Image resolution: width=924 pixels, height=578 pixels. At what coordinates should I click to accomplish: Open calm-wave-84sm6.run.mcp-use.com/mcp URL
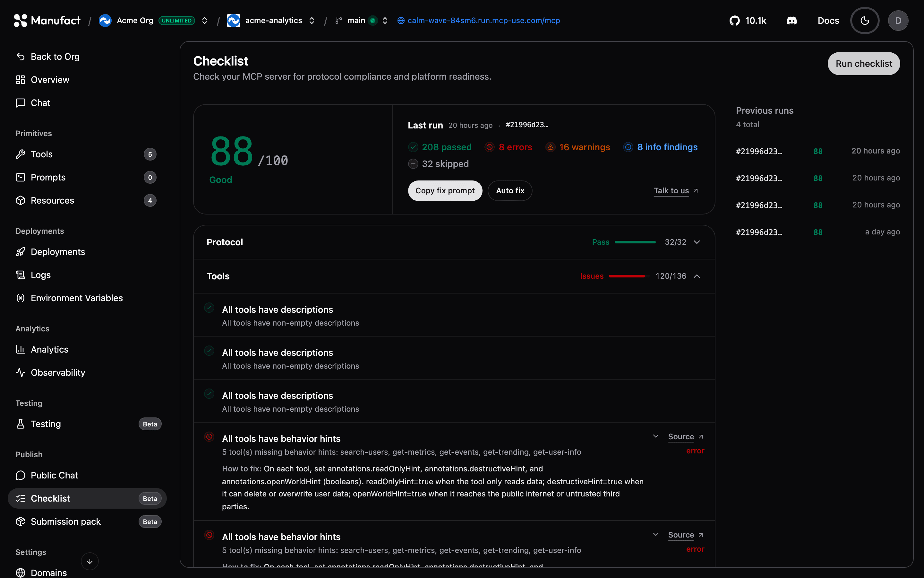(479, 21)
